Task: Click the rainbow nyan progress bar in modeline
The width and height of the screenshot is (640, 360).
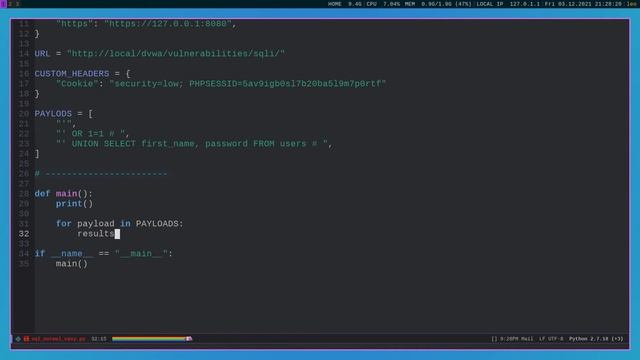Action: pos(149,339)
